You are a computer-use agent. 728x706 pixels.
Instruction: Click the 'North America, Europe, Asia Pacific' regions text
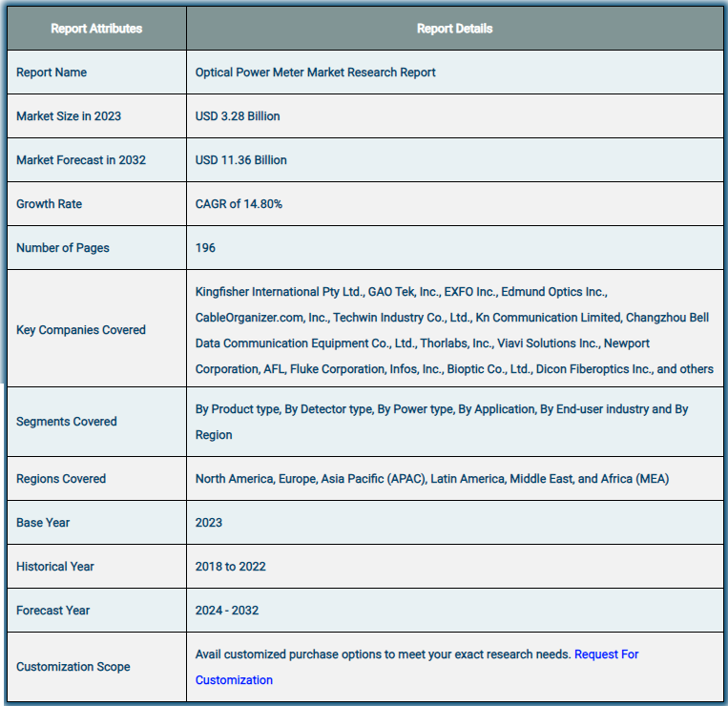(x=311, y=479)
